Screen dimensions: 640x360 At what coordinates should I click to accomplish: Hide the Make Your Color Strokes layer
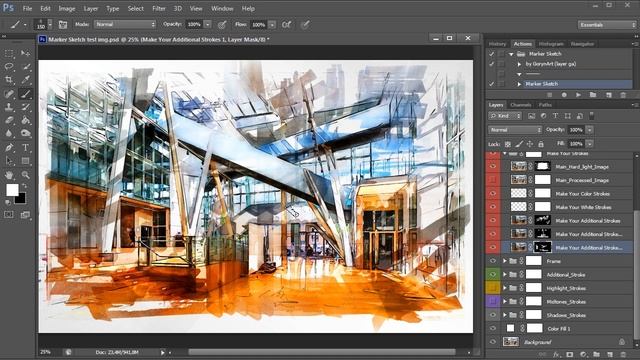[493, 193]
